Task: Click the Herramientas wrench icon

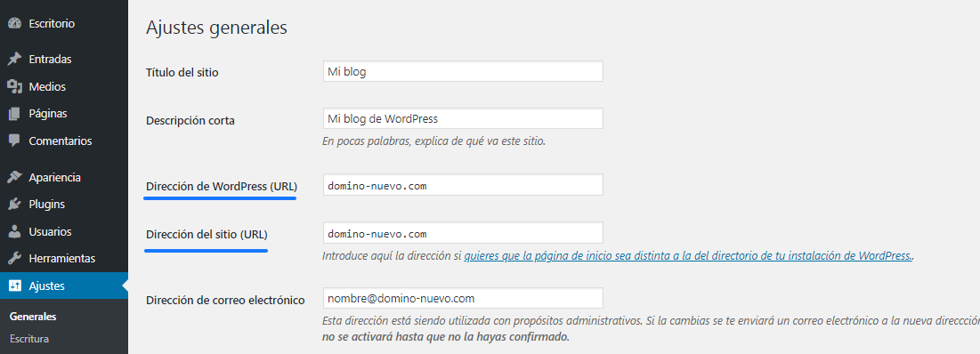Action: [x=14, y=258]
